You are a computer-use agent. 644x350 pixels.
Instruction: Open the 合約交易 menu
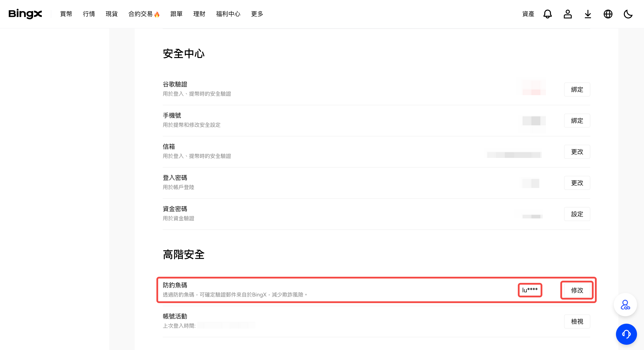click(x=140, y=14)
